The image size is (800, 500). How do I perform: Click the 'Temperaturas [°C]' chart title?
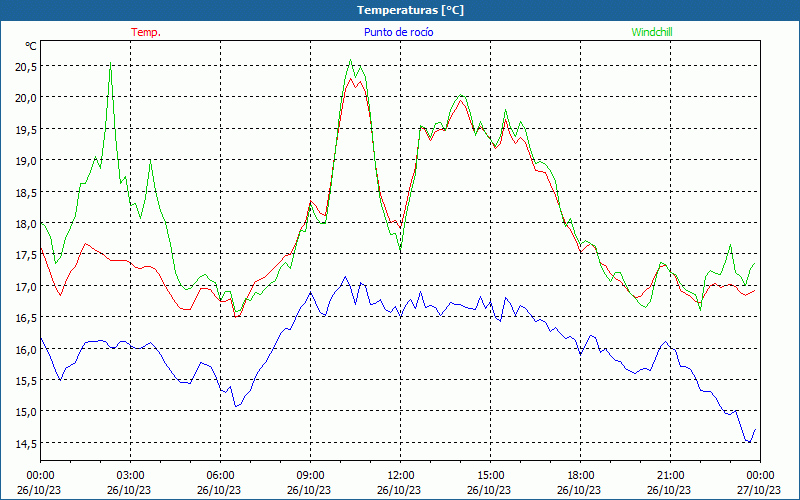(x=410, y=10)
